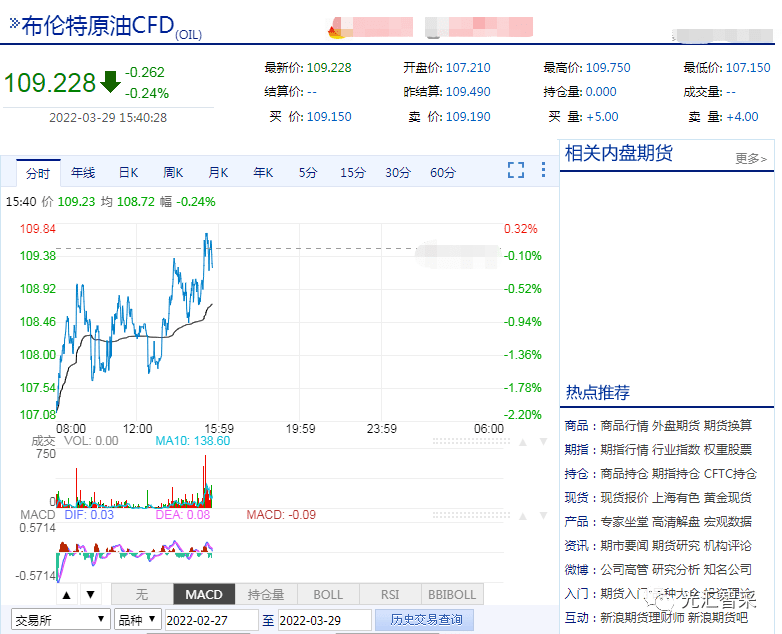Open the CFTC持仓 link
The height and width of the screenshot is (634, 782).
730,474
